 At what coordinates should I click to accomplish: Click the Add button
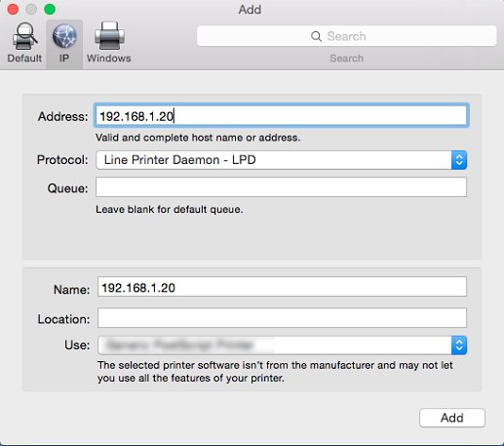click(452, 418)
